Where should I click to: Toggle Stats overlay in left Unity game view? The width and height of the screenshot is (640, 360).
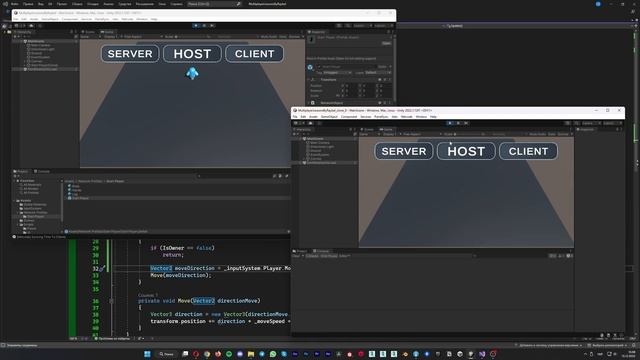[x=283, y=37]
